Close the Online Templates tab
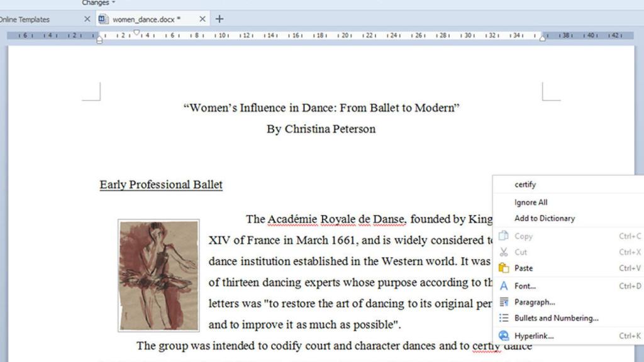The height and width of the screenshot is (362, 644). click(87, 19)
